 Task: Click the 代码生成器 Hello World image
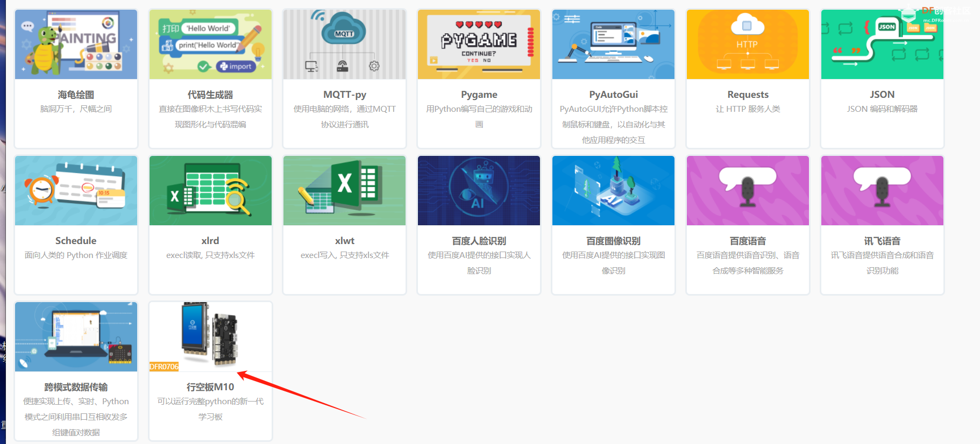point(210,44)
